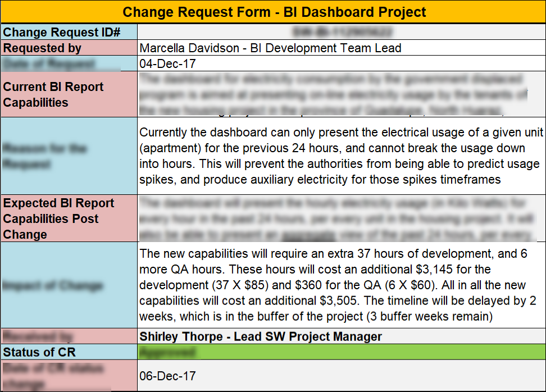The image size is (546, 392).
Task: Click the blurred Change Request ID value cell
Action: 341,32
